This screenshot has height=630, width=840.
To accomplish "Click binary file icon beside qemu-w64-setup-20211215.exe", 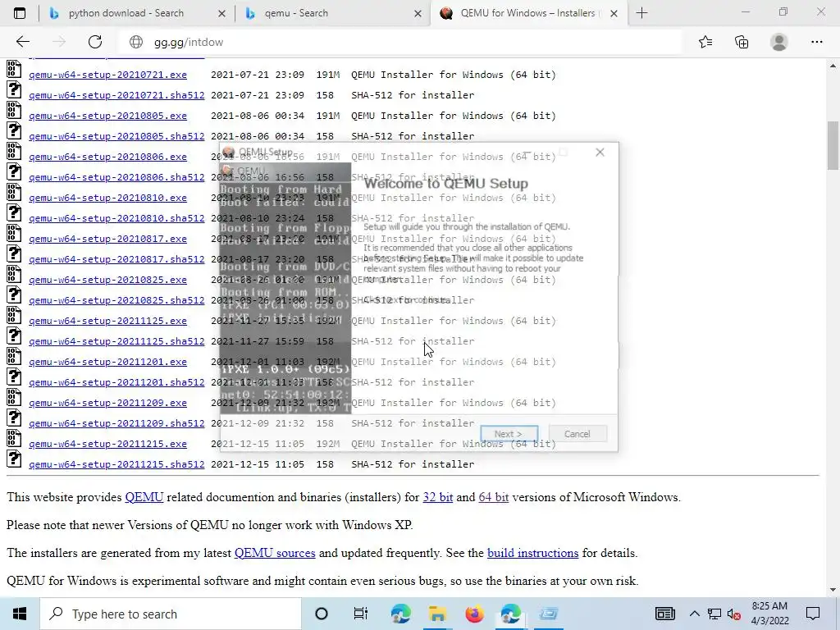I will [x=14, y=439].
